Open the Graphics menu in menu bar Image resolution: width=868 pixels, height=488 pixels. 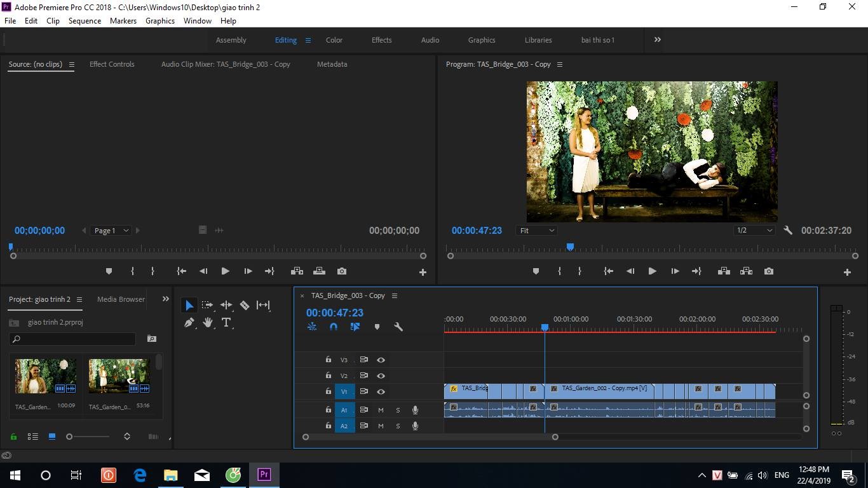pyautogui.click(x=160, y=20)
